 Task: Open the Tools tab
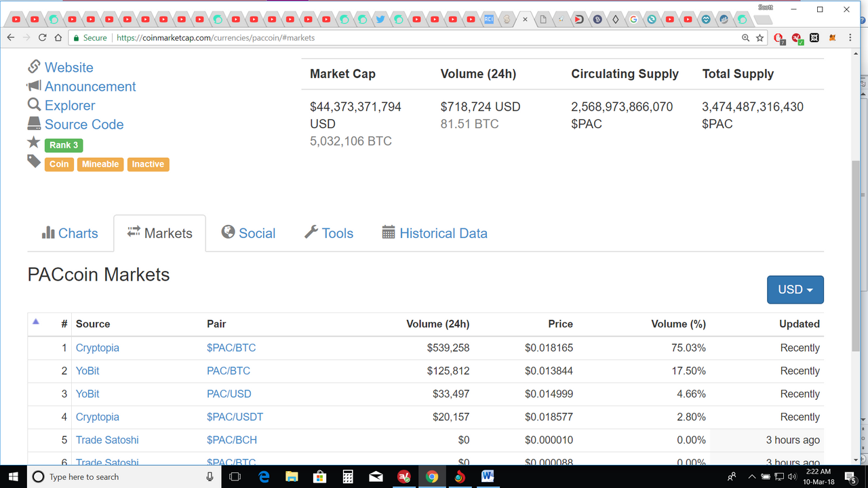pyautogui.click(x=329, y=233)
